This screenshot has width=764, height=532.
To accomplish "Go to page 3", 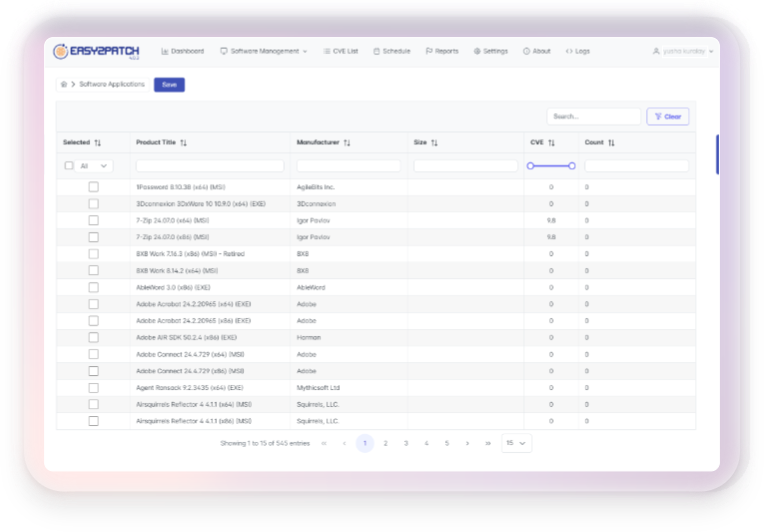I will [406, 443].
